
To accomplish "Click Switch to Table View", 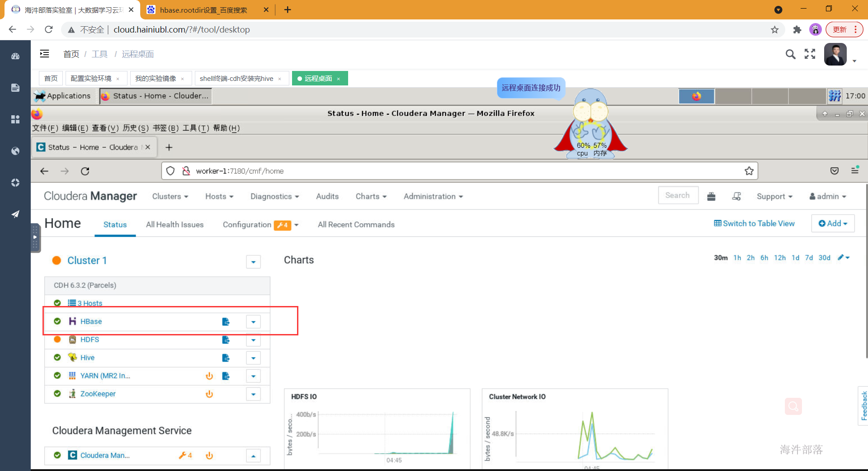I will [x=754, y=223].
